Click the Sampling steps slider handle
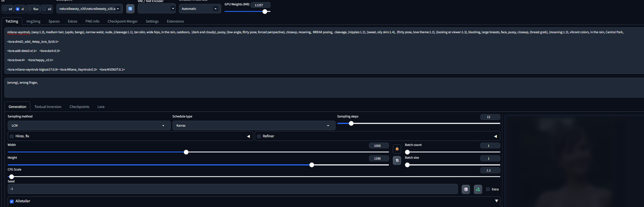The image size is (644, 207). point(351,123)
